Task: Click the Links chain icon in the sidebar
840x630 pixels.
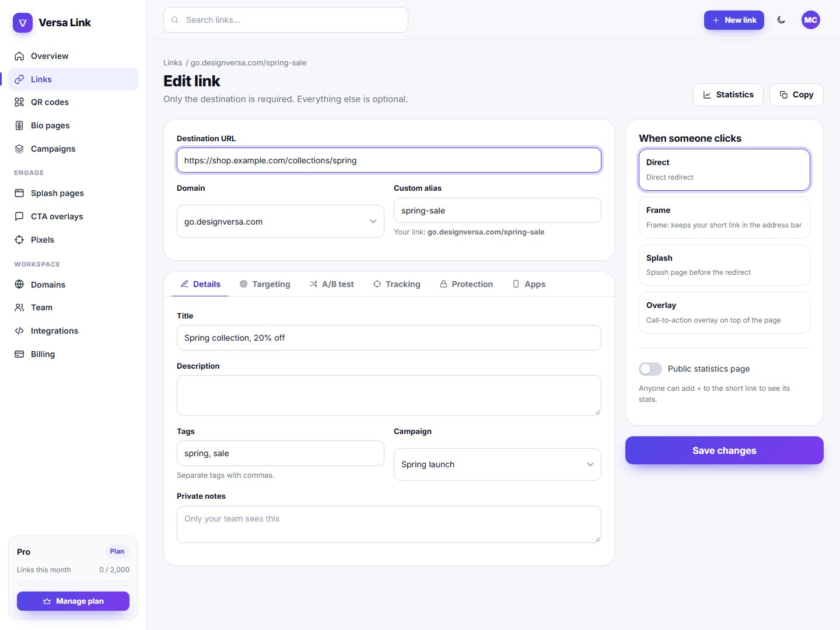Action: tap(19, 79)
